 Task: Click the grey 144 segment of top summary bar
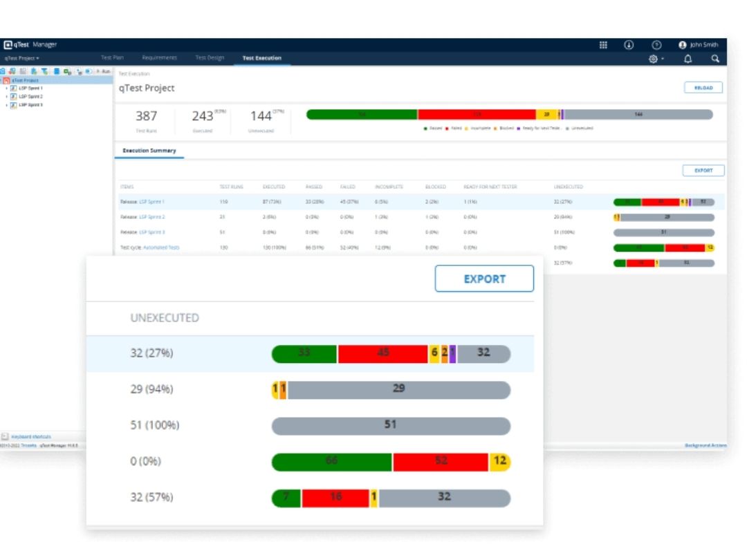coord(638,114)
